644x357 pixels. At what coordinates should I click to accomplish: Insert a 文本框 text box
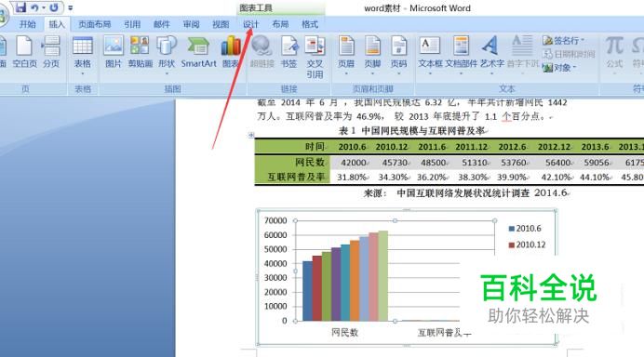430,52
